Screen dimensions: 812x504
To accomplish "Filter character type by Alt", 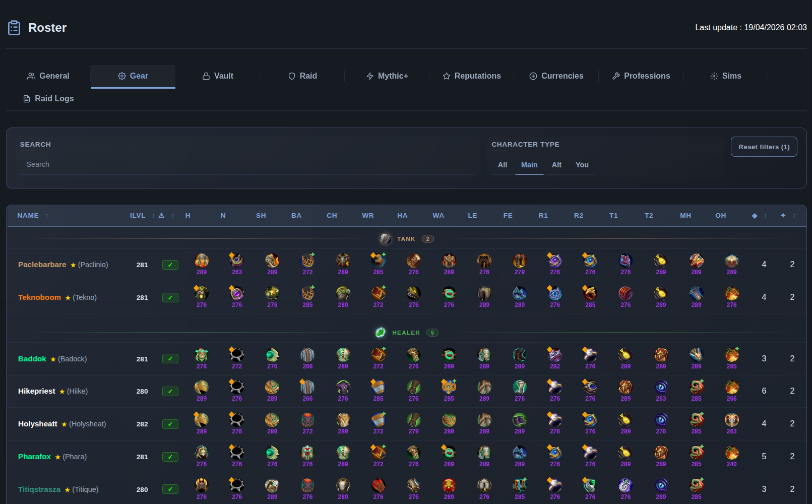I will [x=556, y=165].
